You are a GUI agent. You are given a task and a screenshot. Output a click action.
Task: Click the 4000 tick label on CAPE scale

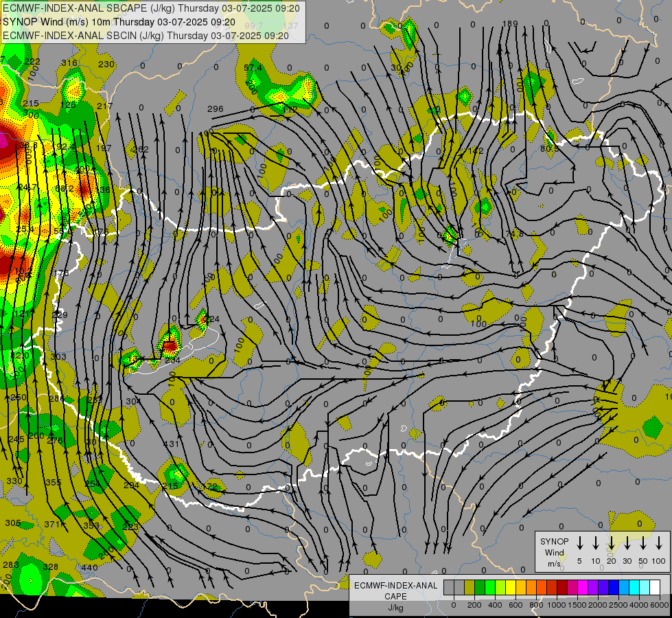(x=639, y=605)
